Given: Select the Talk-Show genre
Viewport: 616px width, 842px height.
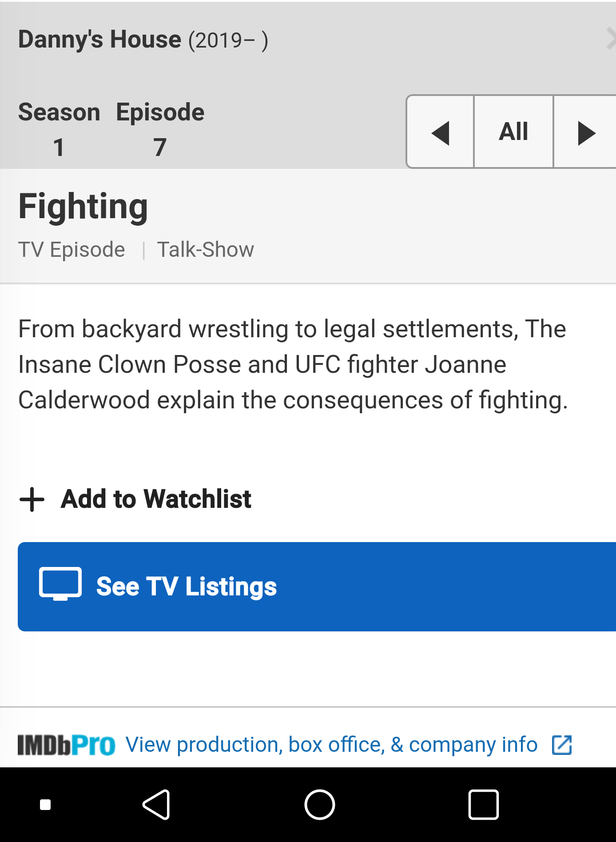Looking at the screenshot, I should tap(206, 250).
